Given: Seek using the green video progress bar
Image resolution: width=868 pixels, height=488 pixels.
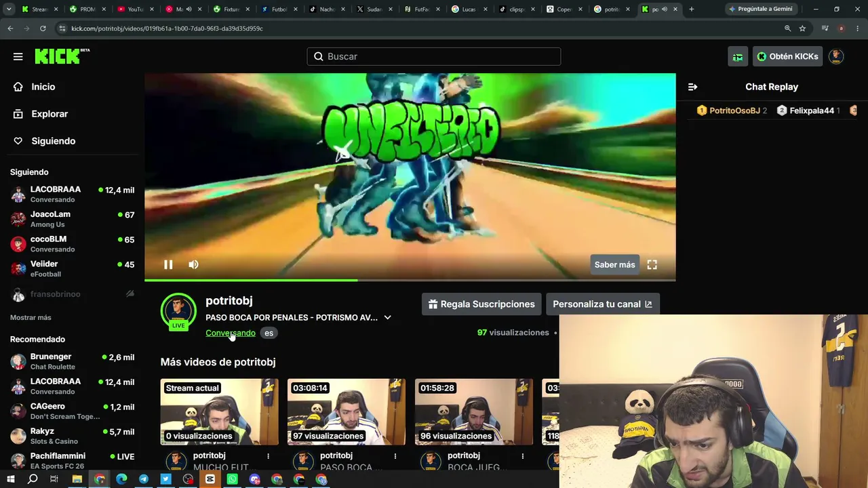Looking at the screenshot, I should 410,279.
